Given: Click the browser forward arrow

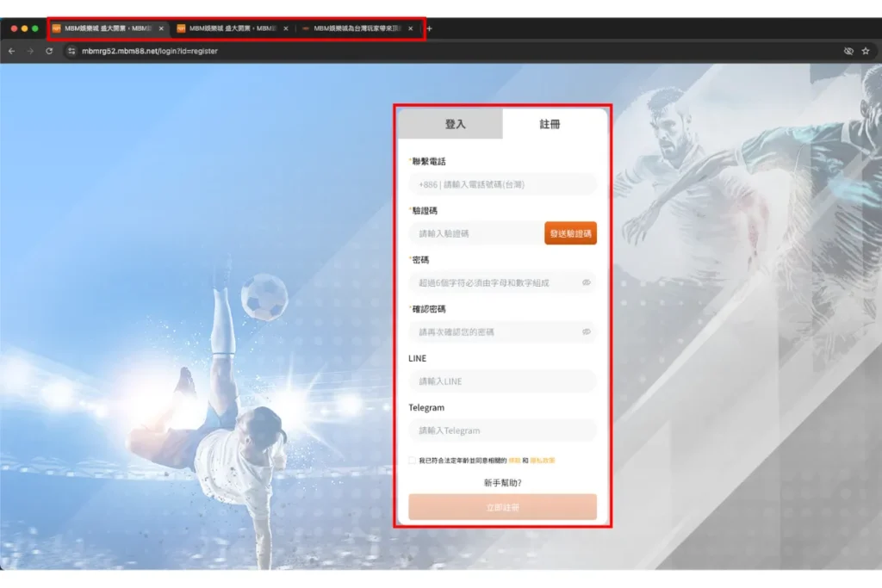Looking at the screenshot, I should pyautogui.click(x=29, y=51).
